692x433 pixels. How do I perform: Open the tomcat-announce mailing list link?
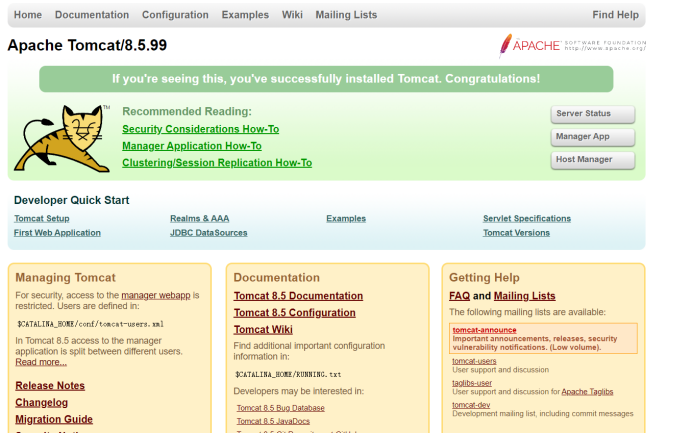pyautogui.click(x=484, y=330)
